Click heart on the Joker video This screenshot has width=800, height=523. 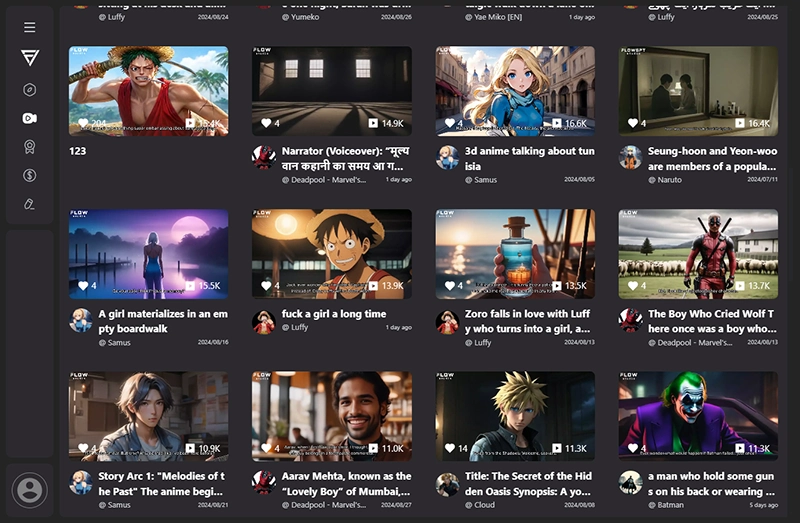click(x=633, y=448)
